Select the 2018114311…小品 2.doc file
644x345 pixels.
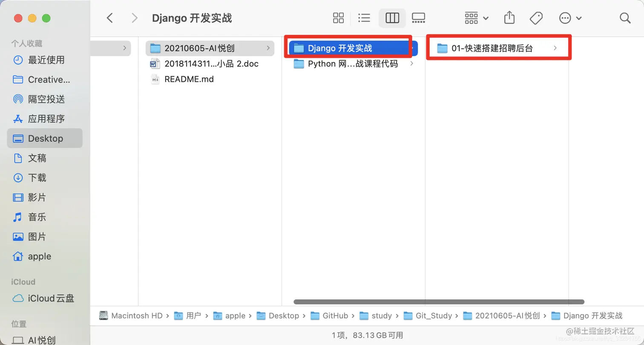pyautogui.click(x=210, y=64)
